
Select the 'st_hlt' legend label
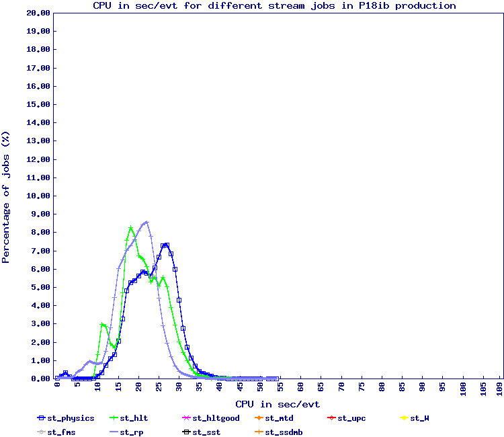(x=134, y=418)
